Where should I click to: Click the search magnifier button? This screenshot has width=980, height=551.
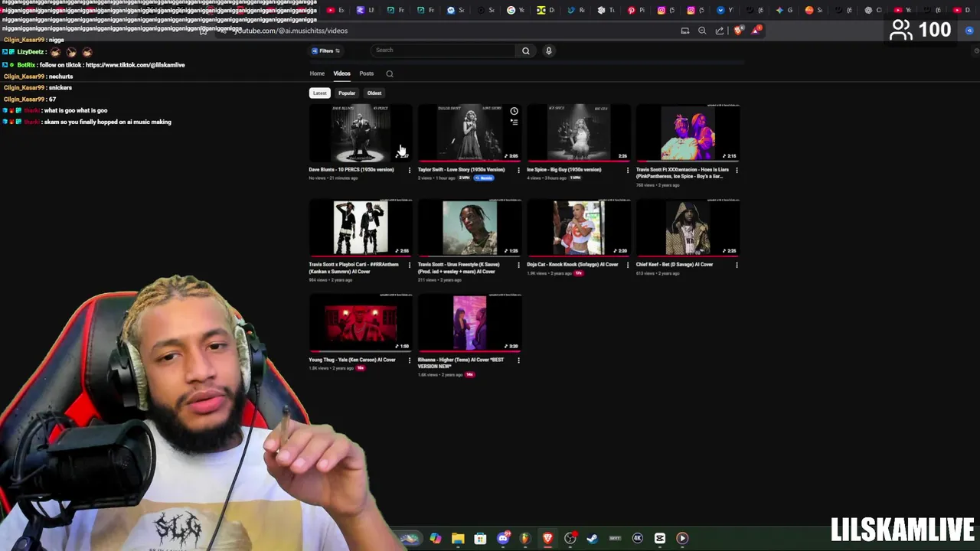[526, 51]
